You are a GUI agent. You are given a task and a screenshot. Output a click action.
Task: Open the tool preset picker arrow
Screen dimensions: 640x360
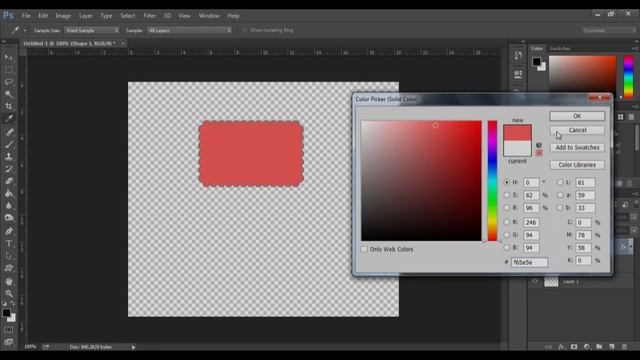click(24, 31)
